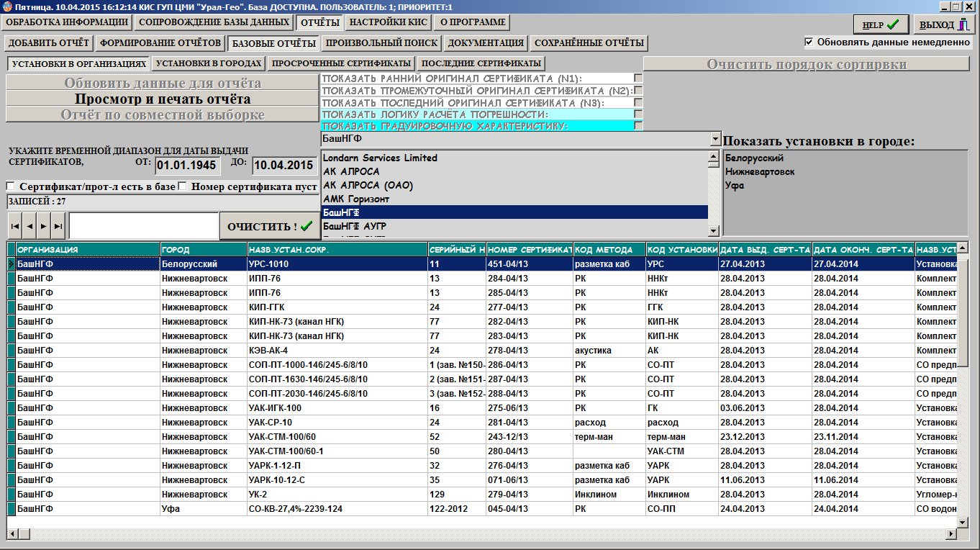Click cell УРС-1010 in table
Viewport: 980px width, 550px height.
pos(337,264)
